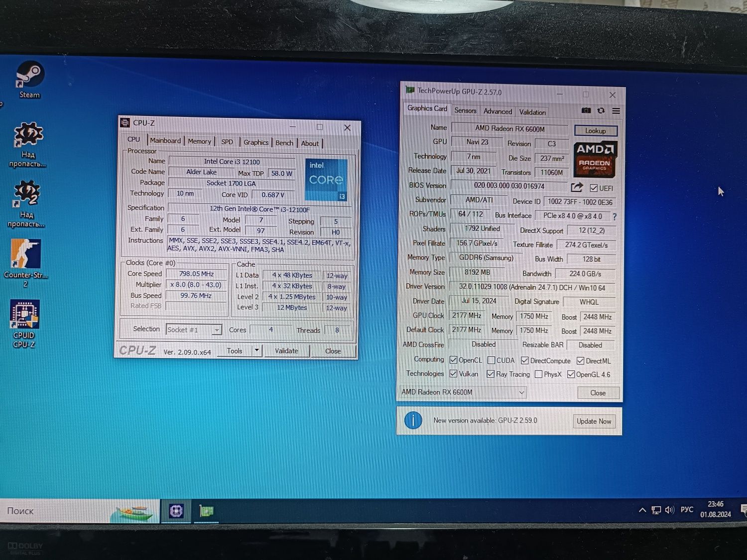This screenshot has width=747, height=560.
Task: Launch the Counter-Strike 2 desktop icon
Action: coord(25,262)
